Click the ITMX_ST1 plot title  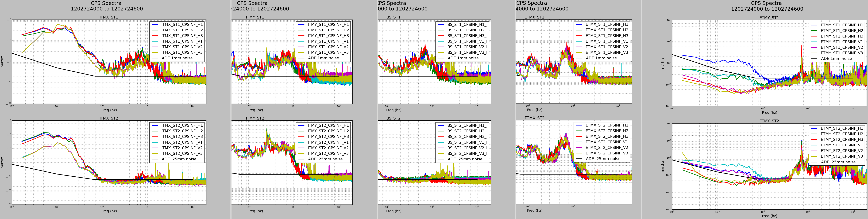[109, 17]
